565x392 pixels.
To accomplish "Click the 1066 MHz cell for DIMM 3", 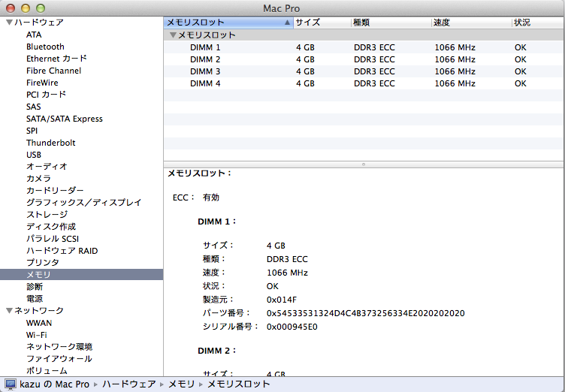I will tap(455, 71).
